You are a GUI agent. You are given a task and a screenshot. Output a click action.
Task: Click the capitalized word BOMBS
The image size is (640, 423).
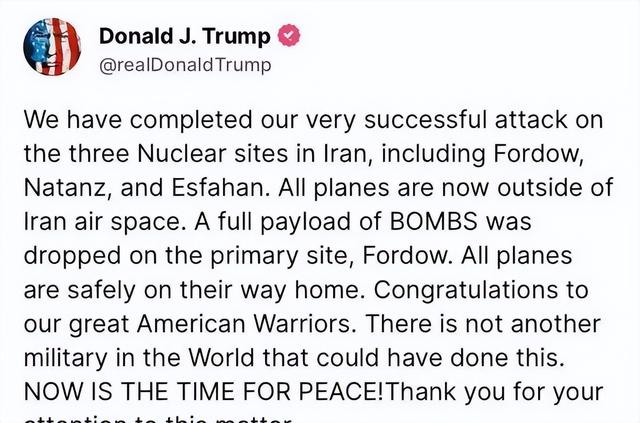pos(434,222)
